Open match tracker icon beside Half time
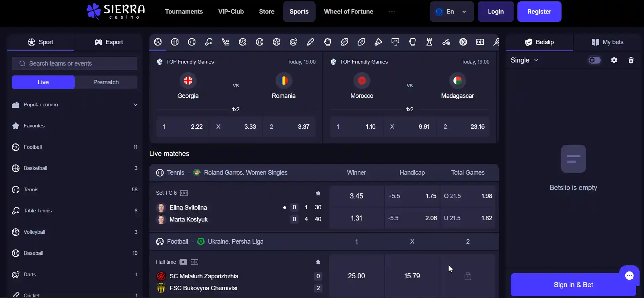The image size is (644, 298). tap(194, 262)
